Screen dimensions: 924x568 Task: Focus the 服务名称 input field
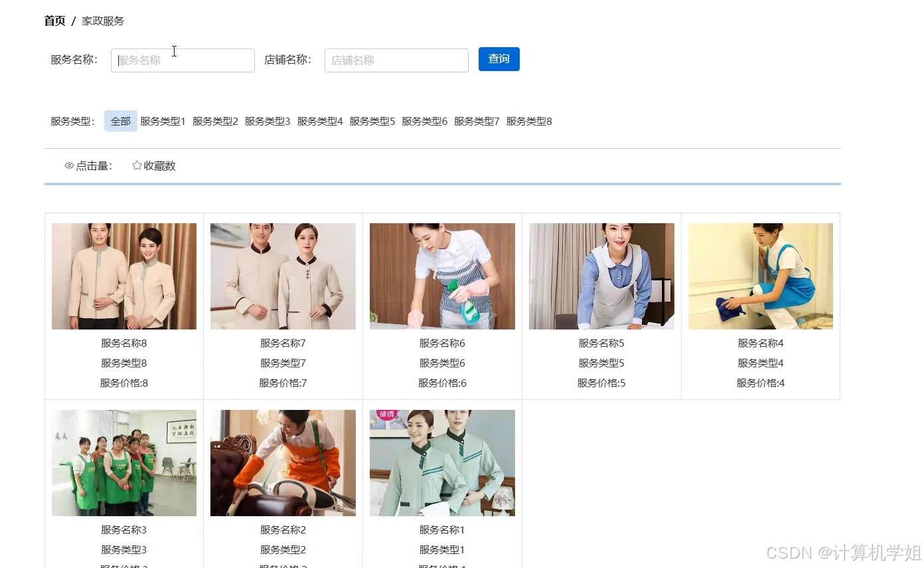[183, 60]
